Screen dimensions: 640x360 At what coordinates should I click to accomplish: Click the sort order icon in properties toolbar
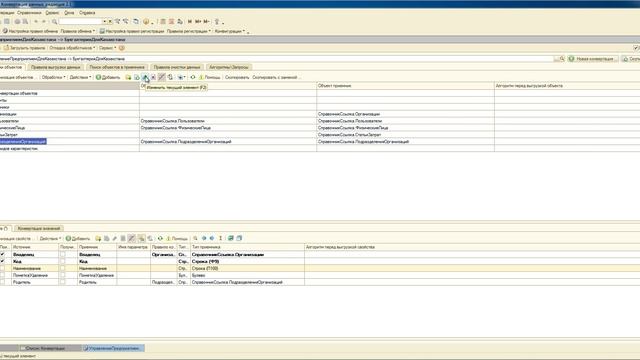click(x=220, y=238)
